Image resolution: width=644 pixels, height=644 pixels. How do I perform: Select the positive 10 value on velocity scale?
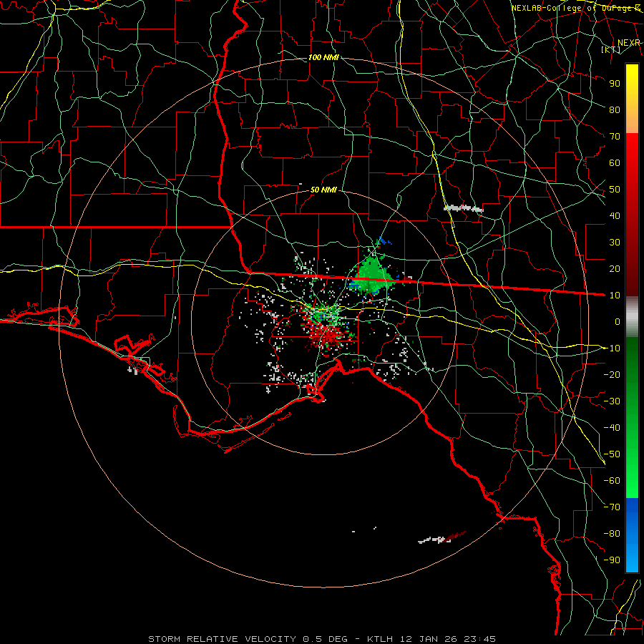click(x=615, y=296)
